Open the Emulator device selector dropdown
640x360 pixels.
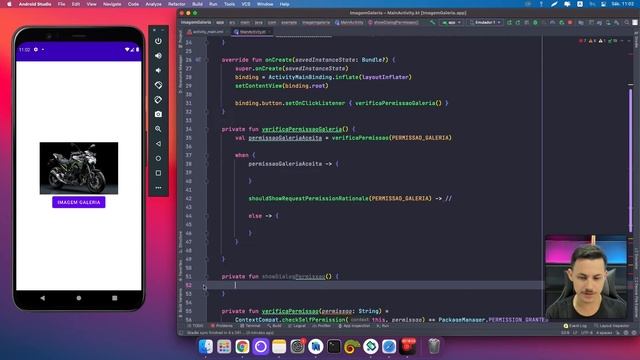point(486,22)
